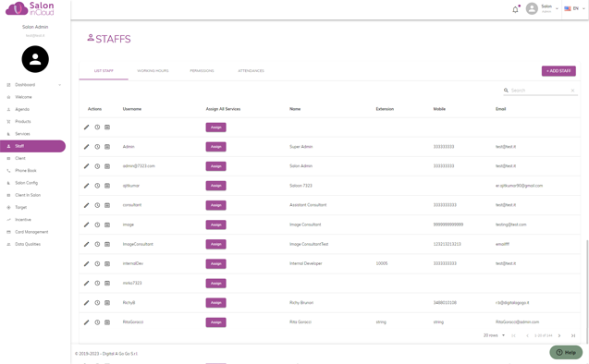This screenshot has width=589, height=364.
Task: Open Agenda from the sidebar
Action: tap(22, 109)
